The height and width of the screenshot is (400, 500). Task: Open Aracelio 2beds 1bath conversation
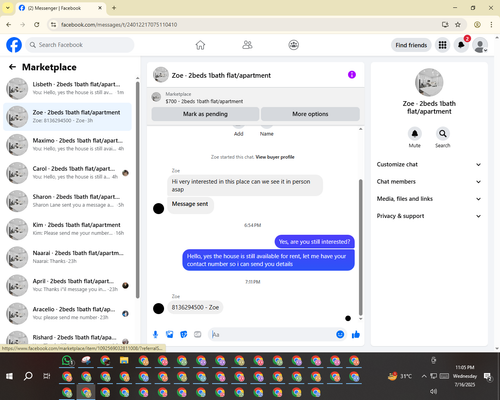pyautogui.click(x=67, y=313)
